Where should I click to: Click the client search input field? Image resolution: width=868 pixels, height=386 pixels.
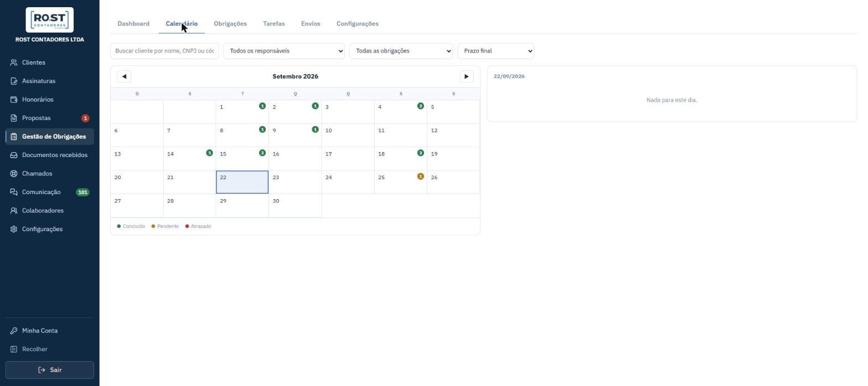click(x=164, y=51)
